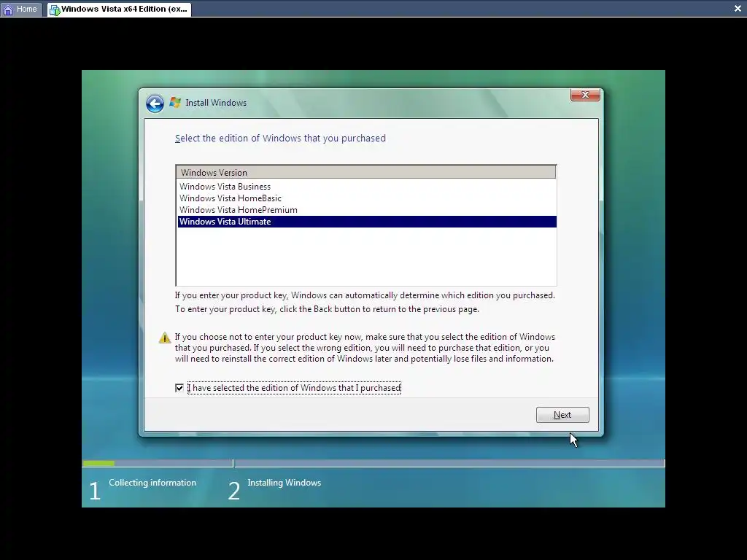
Task: Select Windows Vista Business edition
Action: tap(367, 187)
